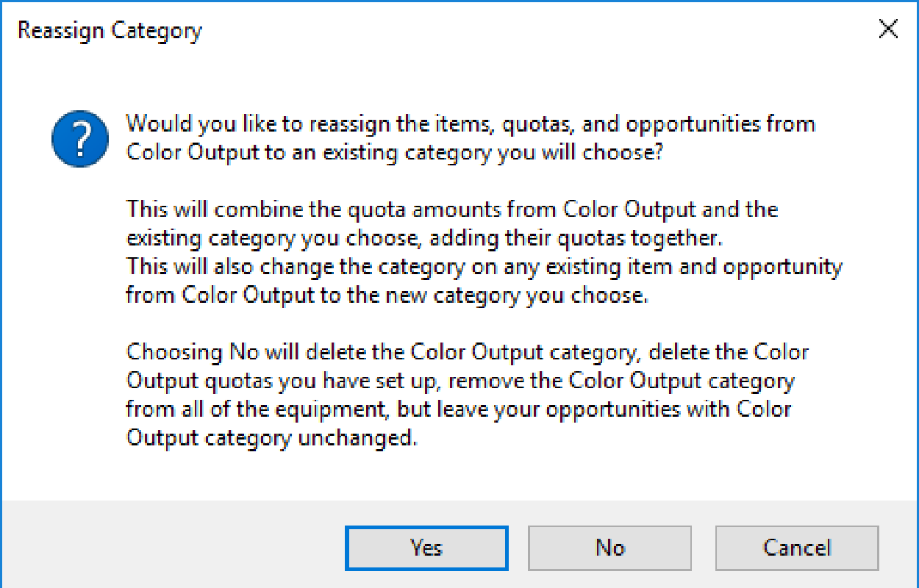Click the 'Color Output to an existing category' line
The width and height of the screenshot is (919, 588).
tap(396, 152)
